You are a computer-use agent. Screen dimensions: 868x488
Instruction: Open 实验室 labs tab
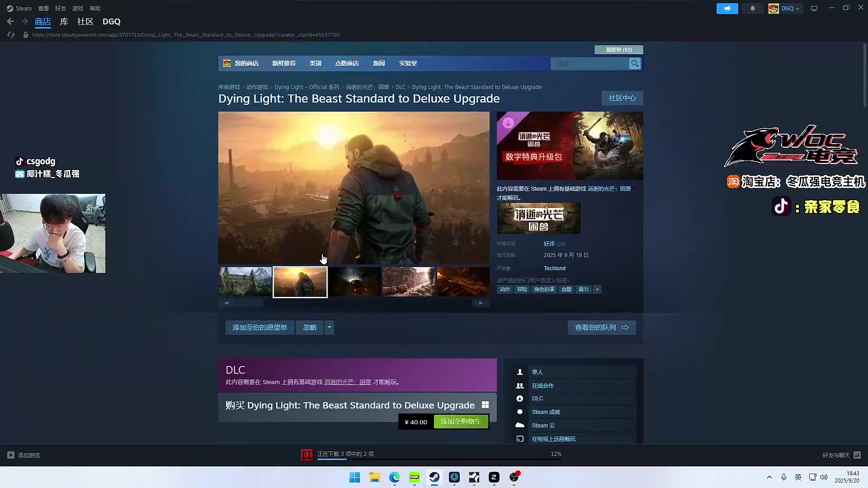[x=408, y=64]
